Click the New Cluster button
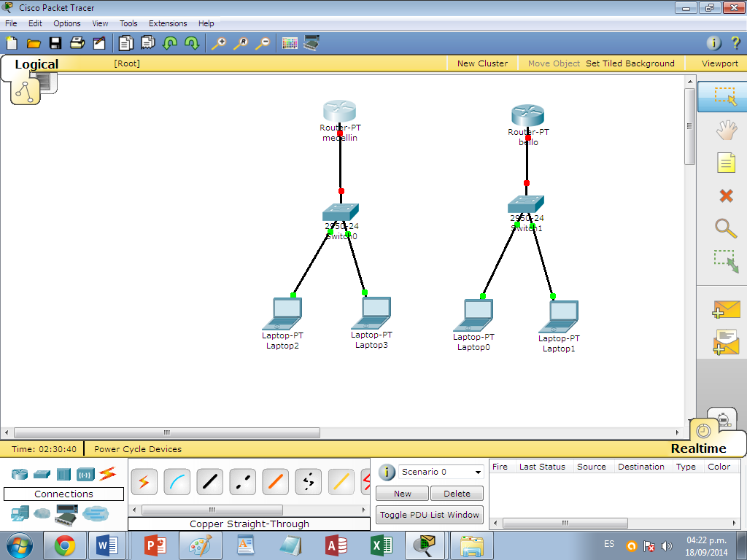This screenshot has height=560, width=747. (482, 63)
